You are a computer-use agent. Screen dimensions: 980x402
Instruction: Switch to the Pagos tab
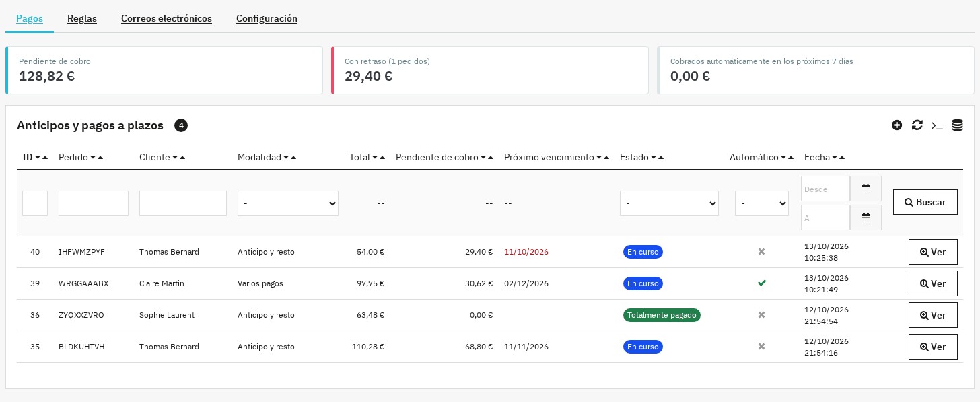(x=30, y=18)
